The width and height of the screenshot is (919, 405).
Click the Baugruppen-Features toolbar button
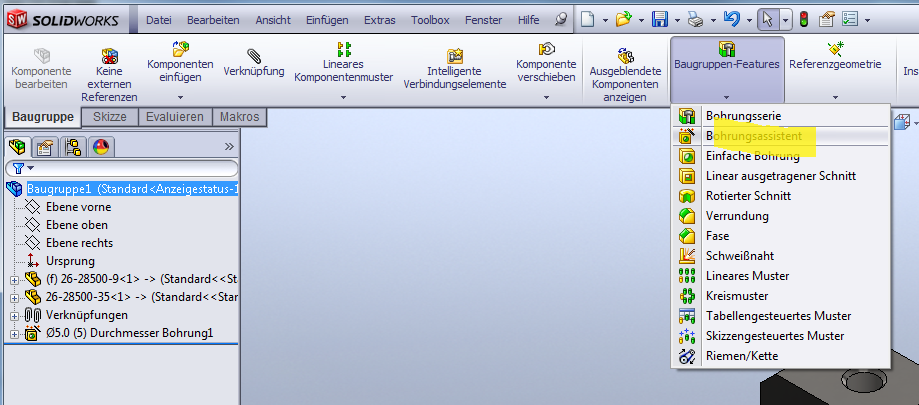pos(727,70)
